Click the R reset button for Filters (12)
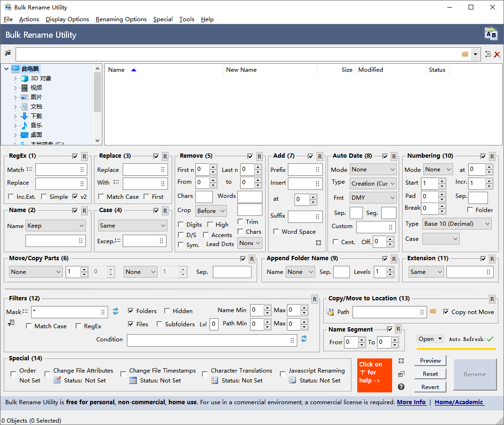 tap(315, 299)
